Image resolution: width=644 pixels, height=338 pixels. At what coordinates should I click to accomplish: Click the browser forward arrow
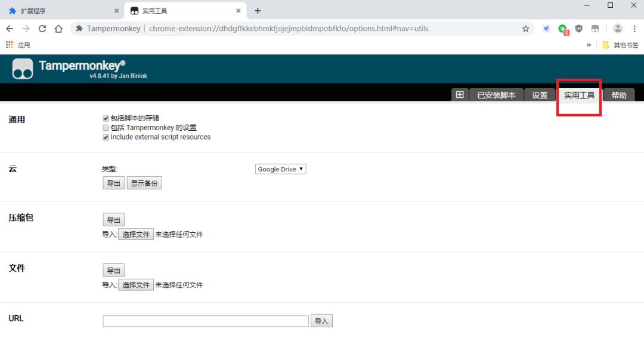pos(26,29)
